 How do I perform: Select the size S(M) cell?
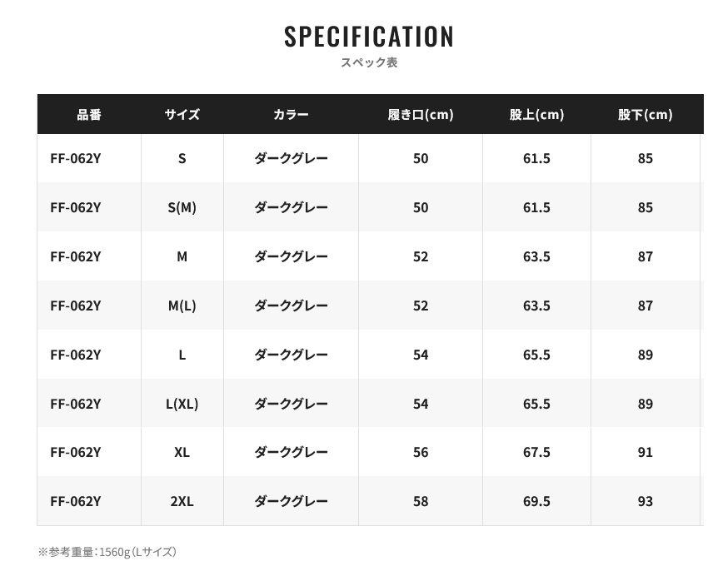[182, 207]
